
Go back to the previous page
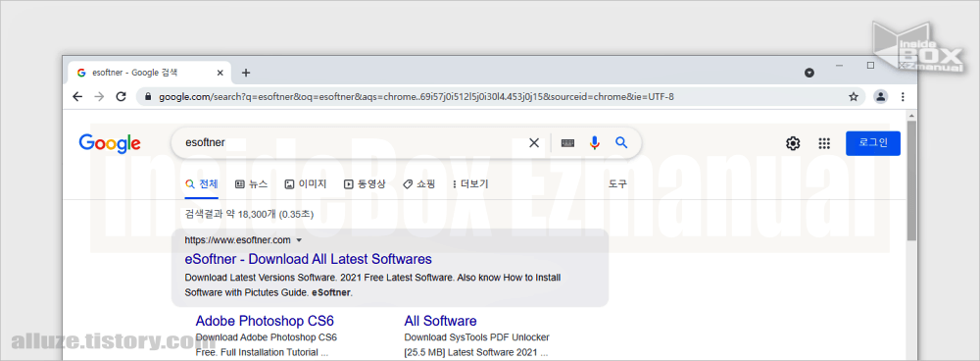point(77,96)
